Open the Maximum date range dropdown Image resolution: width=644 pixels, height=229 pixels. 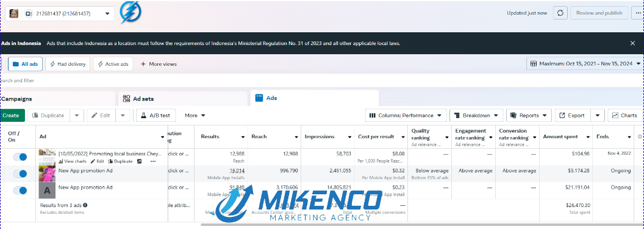(585, 63)
